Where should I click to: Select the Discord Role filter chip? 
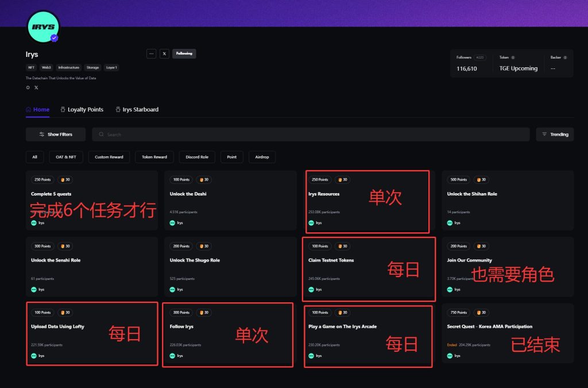coord(197,157)
